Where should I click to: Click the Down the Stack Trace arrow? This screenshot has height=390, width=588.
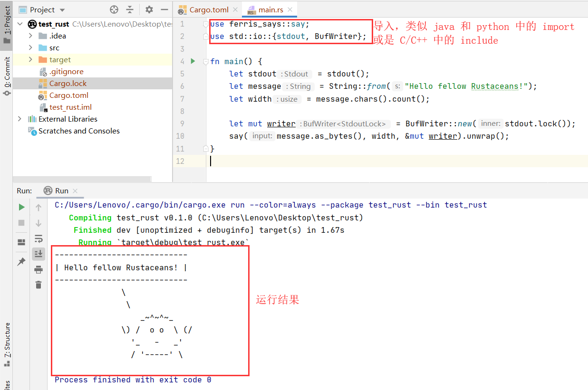tap(39, 223)
